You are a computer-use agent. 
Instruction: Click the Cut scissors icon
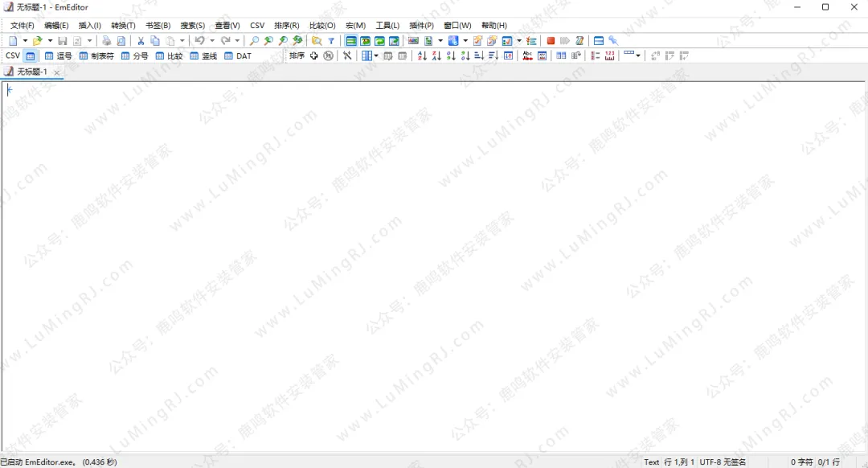click(x=141, y=41)
